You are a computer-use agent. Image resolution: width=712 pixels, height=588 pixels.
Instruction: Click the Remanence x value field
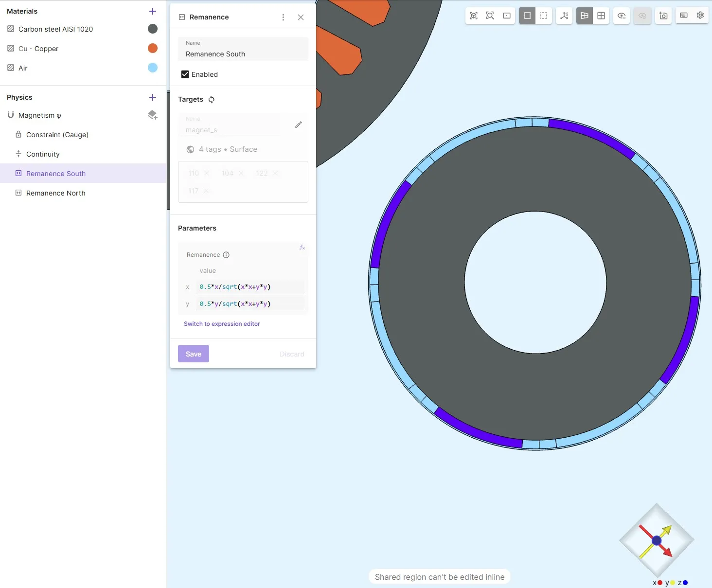250,287
